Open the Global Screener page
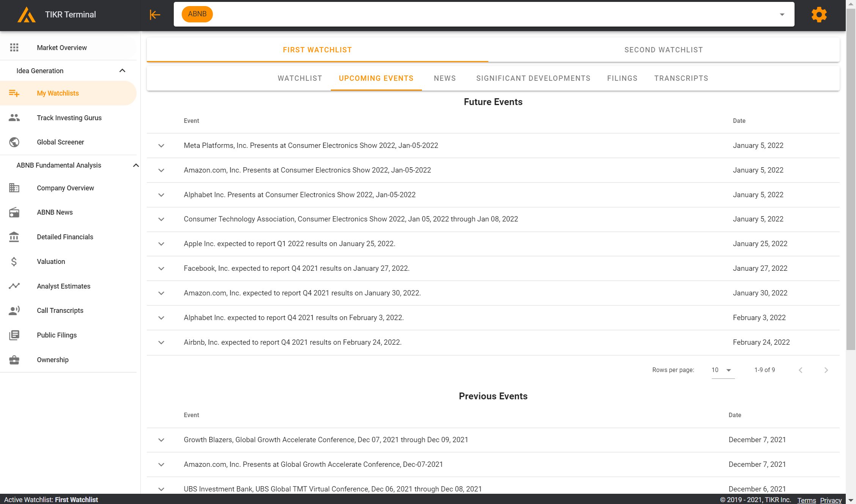This screenshot has width=856, height=504. click(68, 142)
